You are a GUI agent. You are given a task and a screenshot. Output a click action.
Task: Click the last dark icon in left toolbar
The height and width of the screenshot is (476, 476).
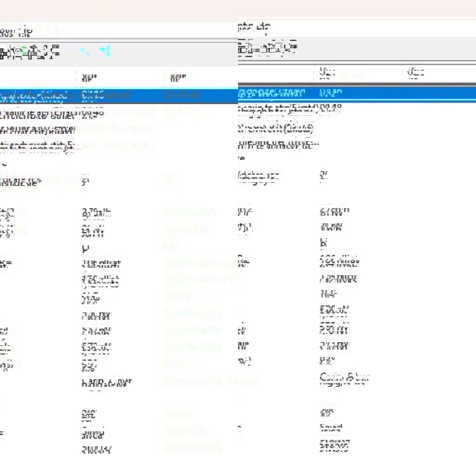tap(55, 52)
